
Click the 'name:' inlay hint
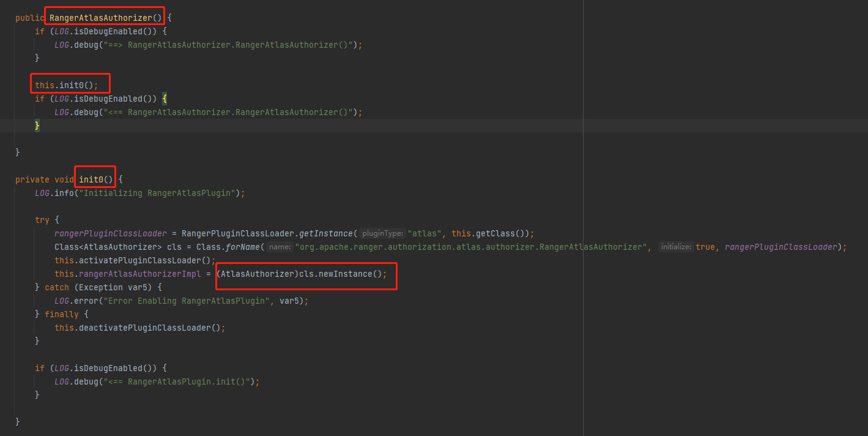click(280, 247)
